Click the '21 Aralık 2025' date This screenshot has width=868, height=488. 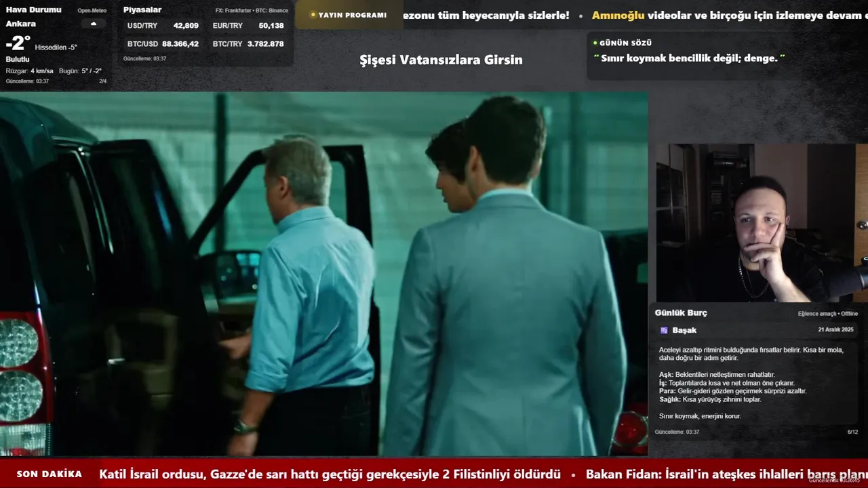835,329
